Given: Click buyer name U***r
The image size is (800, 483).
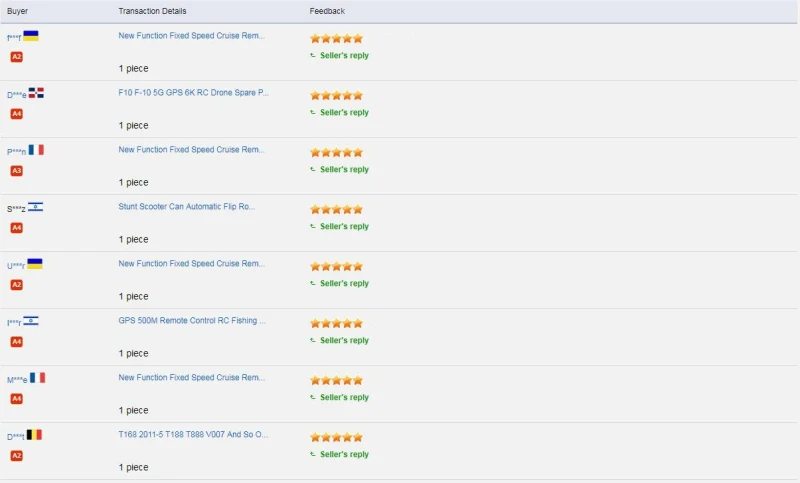Looking at the screenshot, I should (x=16, y=266).
